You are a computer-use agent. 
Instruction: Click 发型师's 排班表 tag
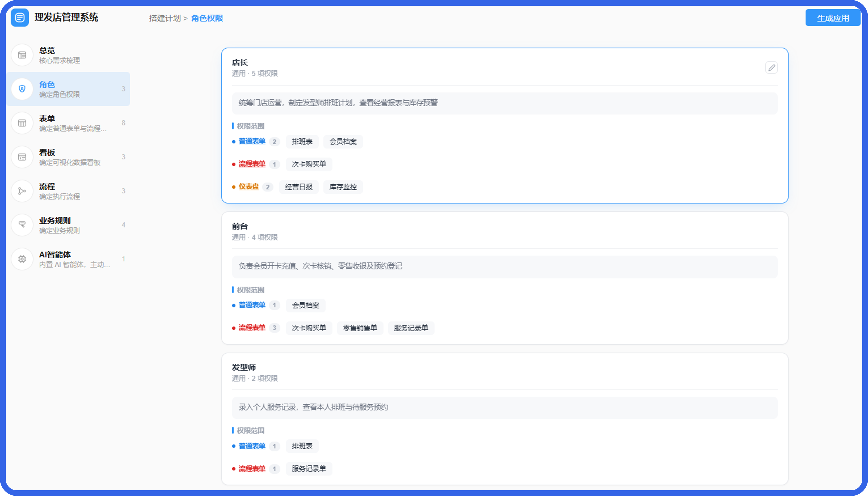pyautogui.click(x=302, y=446)
